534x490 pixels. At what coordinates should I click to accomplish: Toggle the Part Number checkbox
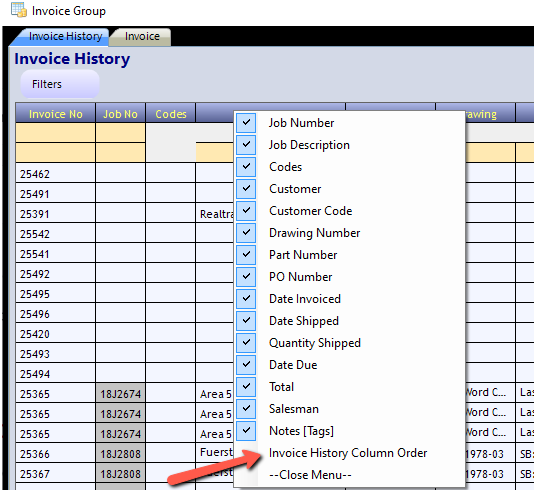246,255
